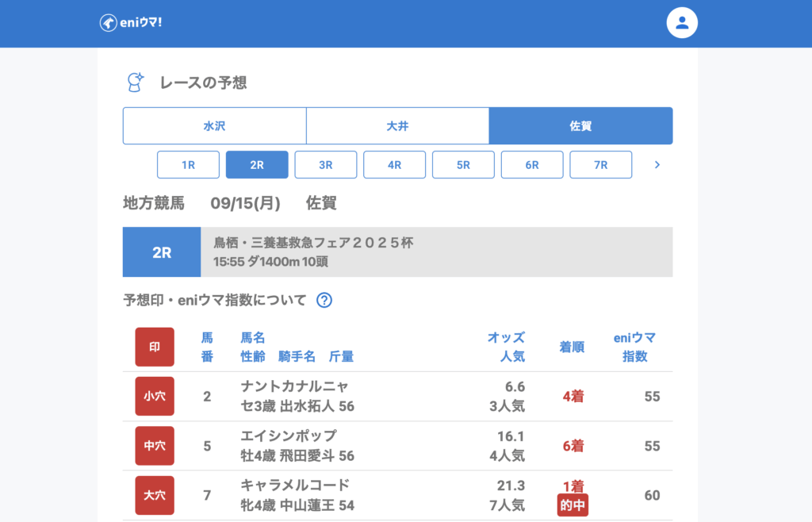Click the race prediction head icon
Screen dimensions: 812x522
point(136,83)
